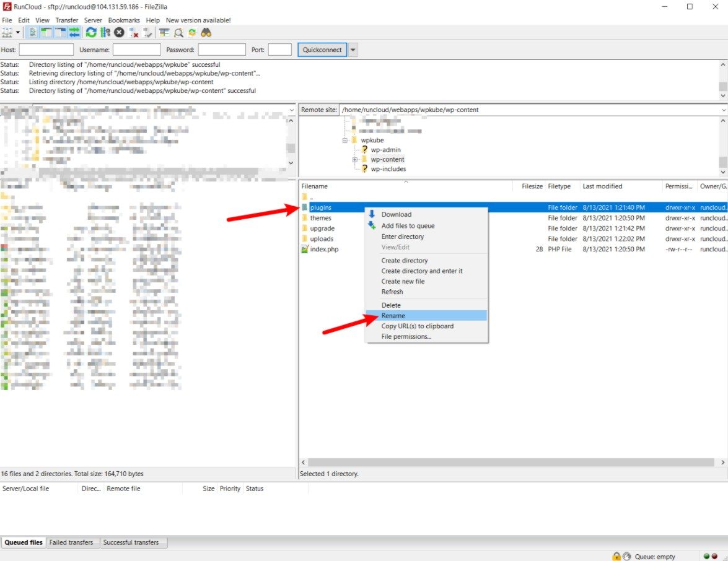
Task: Open the Help menu
Action: 153,20
